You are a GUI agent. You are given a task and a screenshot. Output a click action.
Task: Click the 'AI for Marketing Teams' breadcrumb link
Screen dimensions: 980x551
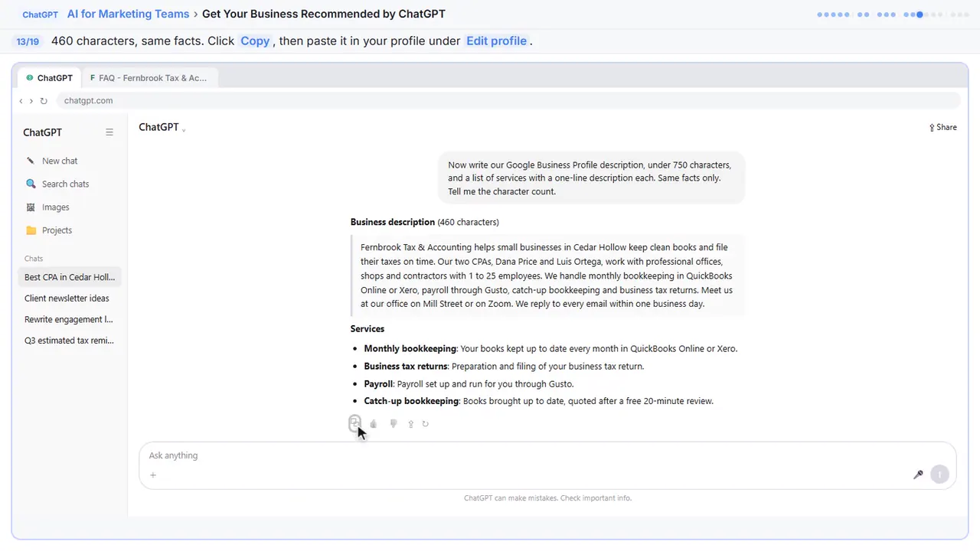[x=129, y=14]
